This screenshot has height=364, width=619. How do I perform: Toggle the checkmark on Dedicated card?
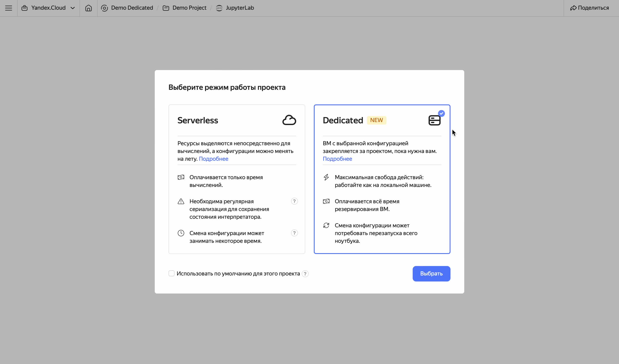(x=442, y=113)
